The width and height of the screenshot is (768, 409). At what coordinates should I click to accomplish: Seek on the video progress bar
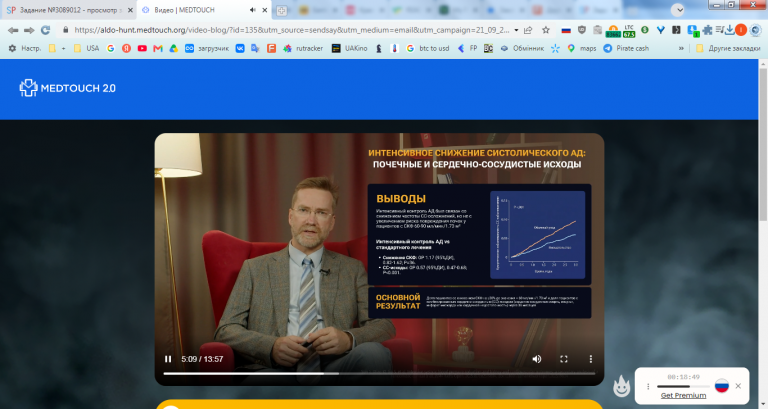coord(379,373)
